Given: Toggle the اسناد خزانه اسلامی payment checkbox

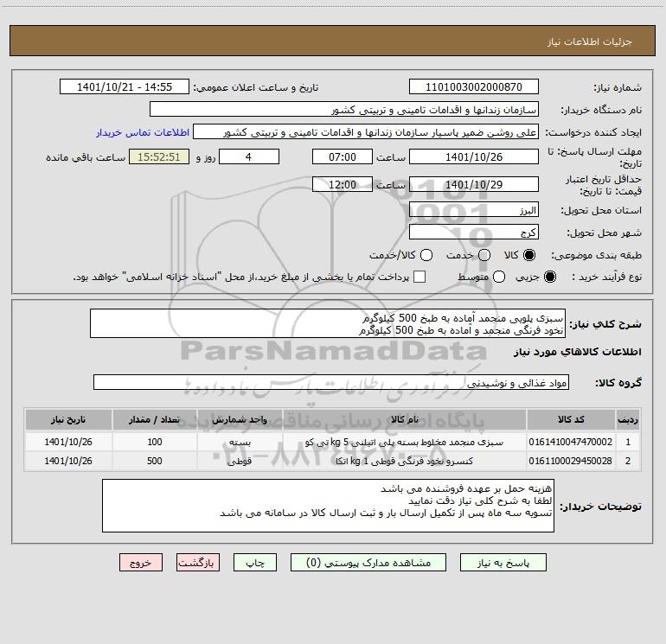Looking at the screenshot, I should 419,277.
